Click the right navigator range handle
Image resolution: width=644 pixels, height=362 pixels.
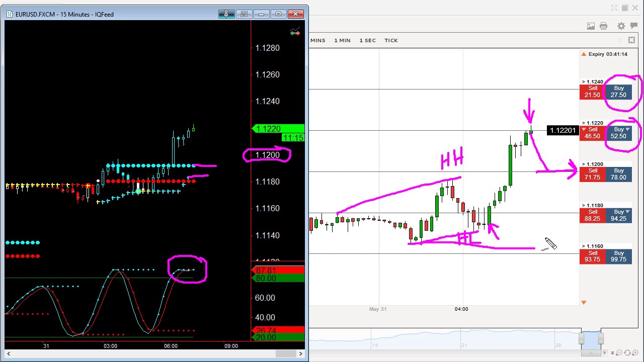(x=600, y=339)
